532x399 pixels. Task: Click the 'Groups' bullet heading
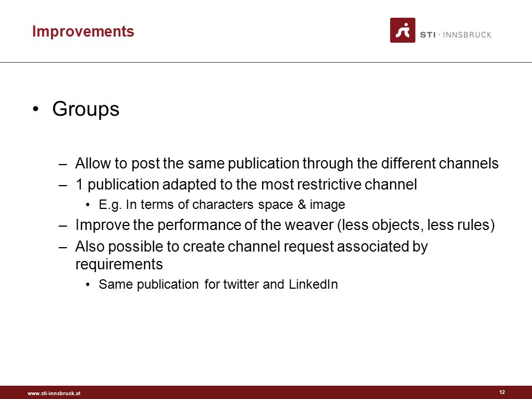click(86, 109)
